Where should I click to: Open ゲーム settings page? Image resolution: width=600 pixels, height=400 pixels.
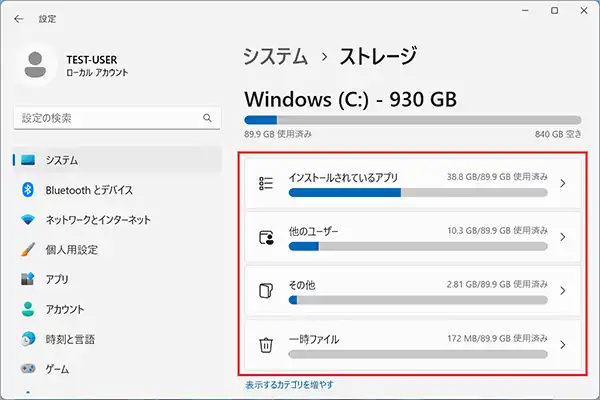[117, 369]
